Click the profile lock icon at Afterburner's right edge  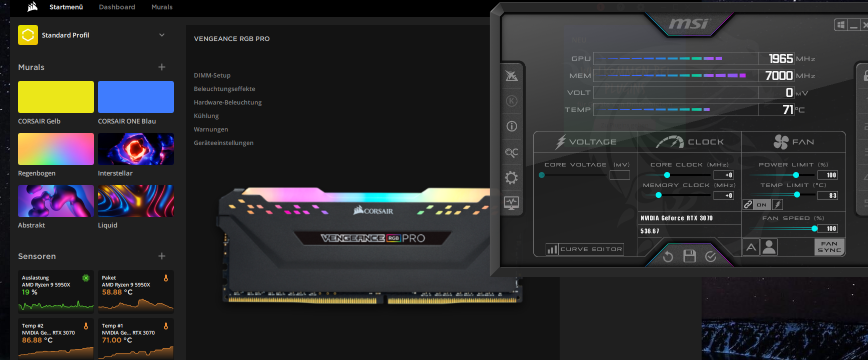coord(865,75)
